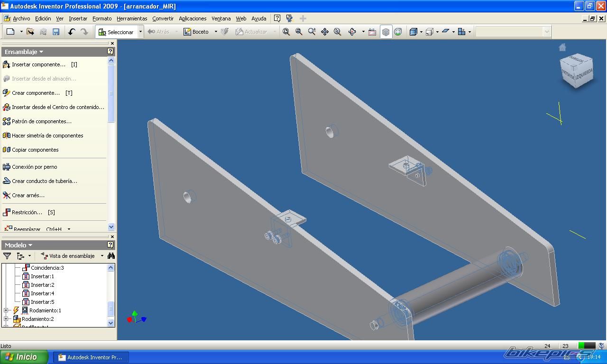Click the Look At icon
Screen dimensions: 607x364
tap(372, 32)
